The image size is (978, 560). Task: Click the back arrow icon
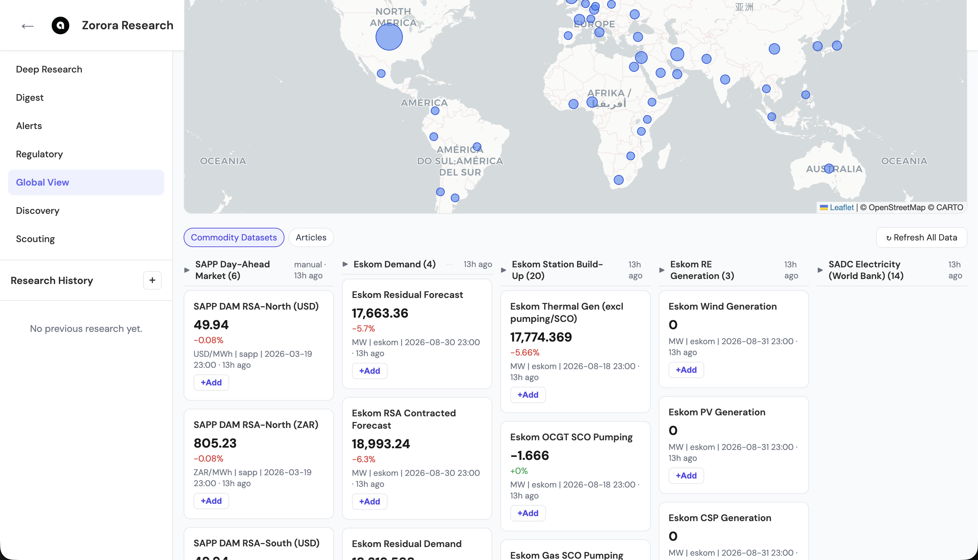tap(27, 26)
